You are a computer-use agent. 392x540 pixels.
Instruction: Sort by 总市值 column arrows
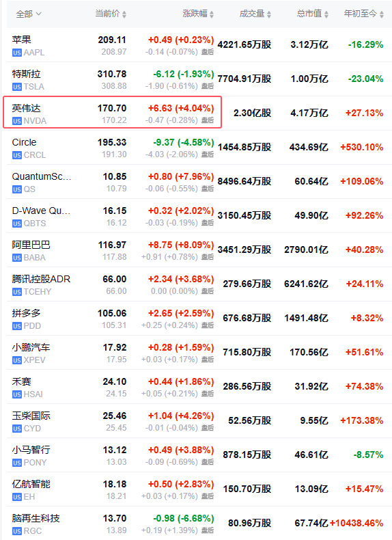tap(326, 14)
